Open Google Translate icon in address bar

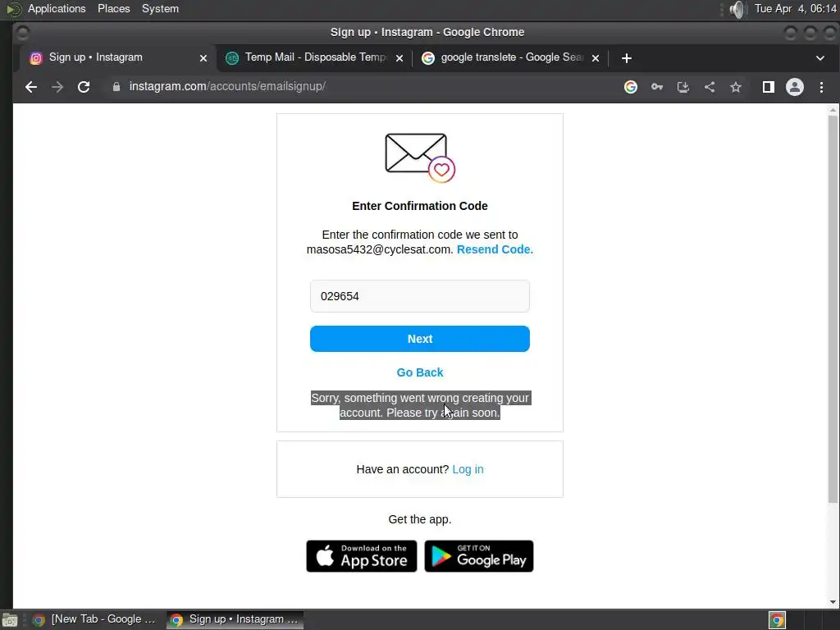631,87
